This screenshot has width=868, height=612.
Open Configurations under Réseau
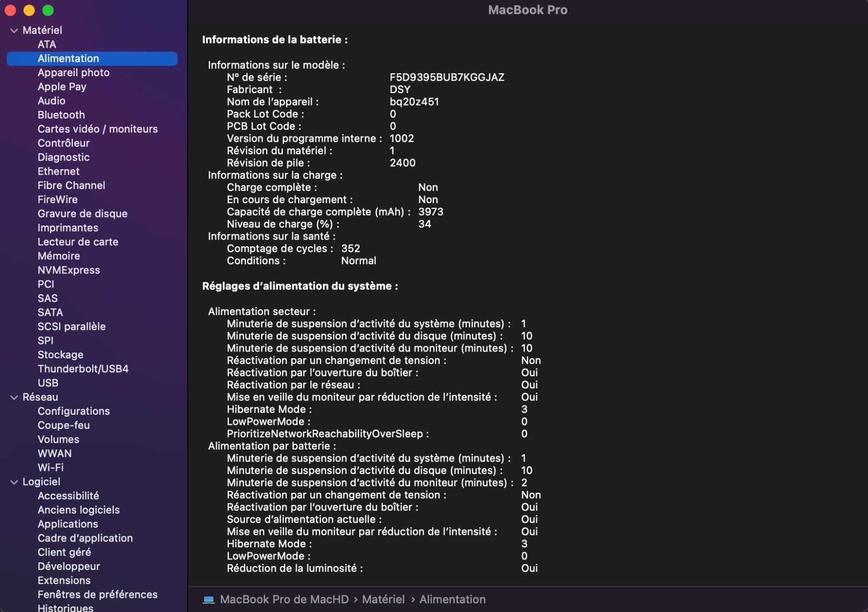point(74,411)
